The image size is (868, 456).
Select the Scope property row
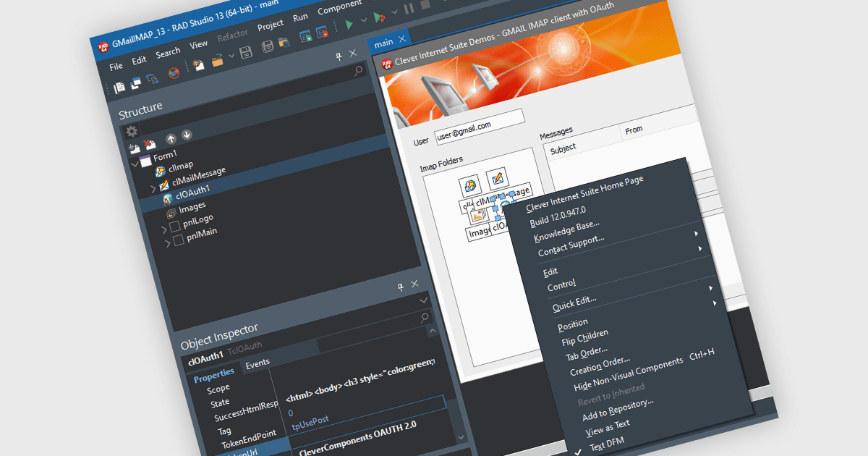click(x=218, y=389)
